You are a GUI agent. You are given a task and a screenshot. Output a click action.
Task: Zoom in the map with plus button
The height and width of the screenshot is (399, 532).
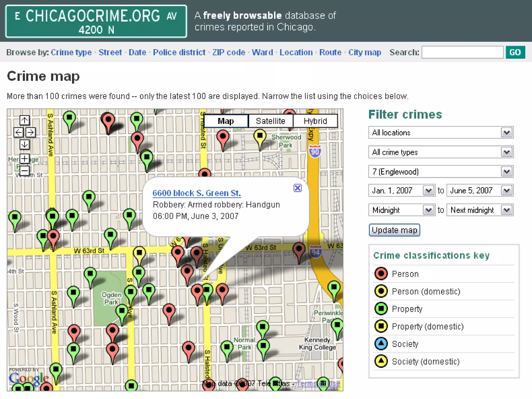24,158
